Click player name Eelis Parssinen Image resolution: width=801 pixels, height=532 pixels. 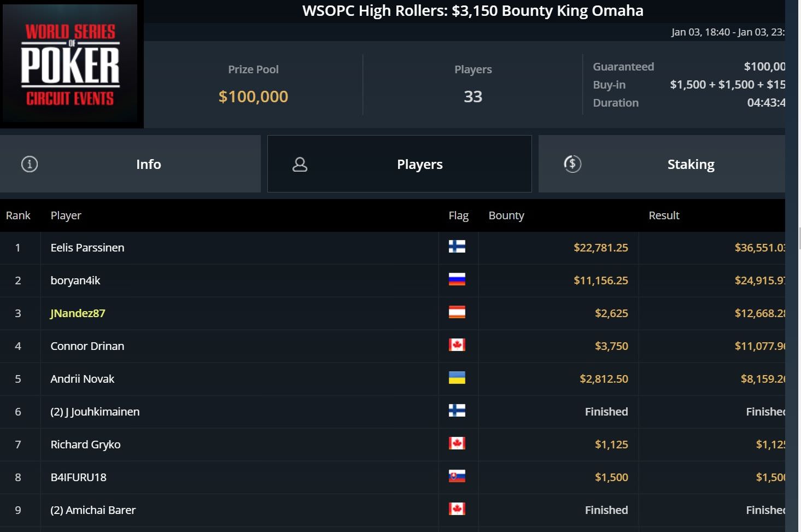[87, 248]
